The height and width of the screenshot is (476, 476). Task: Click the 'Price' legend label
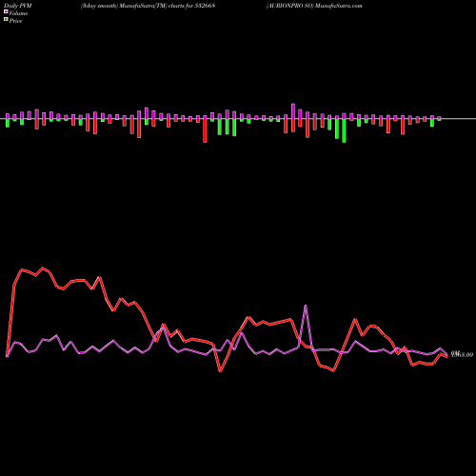[15, 21]
